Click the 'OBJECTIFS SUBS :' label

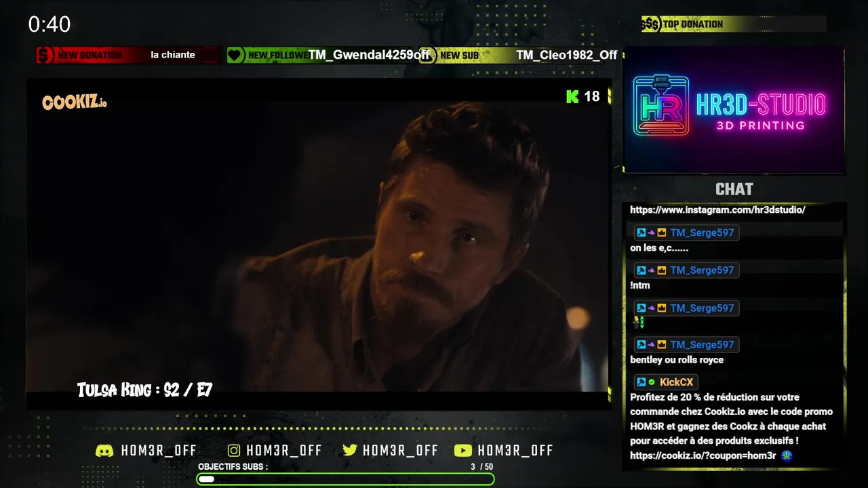click(233, 466)
